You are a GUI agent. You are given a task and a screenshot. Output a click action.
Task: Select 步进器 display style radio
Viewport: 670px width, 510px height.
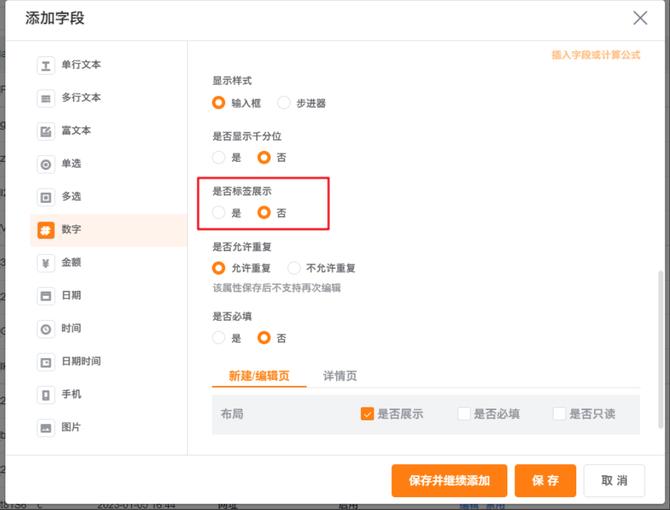click(284, 103)
